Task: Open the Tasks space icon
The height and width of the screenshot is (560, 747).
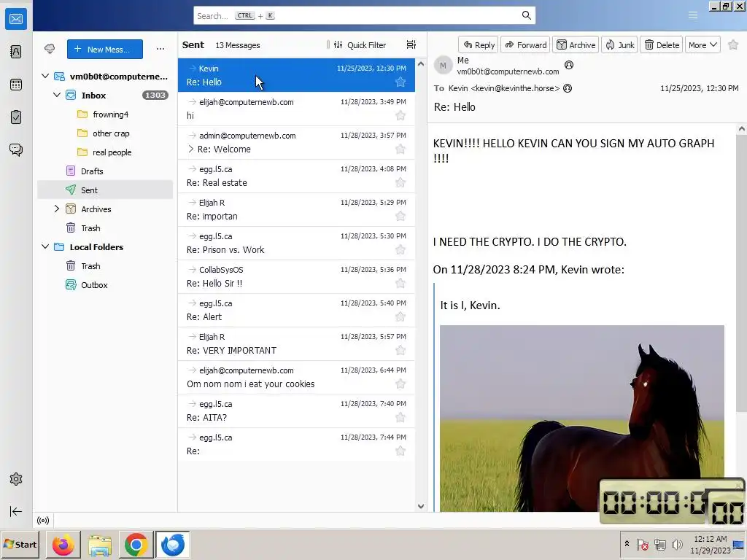Action: (16, 117)
